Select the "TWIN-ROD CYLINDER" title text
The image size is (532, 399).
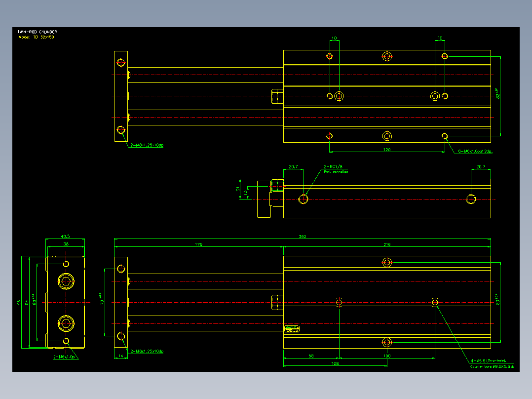(38, 32)
